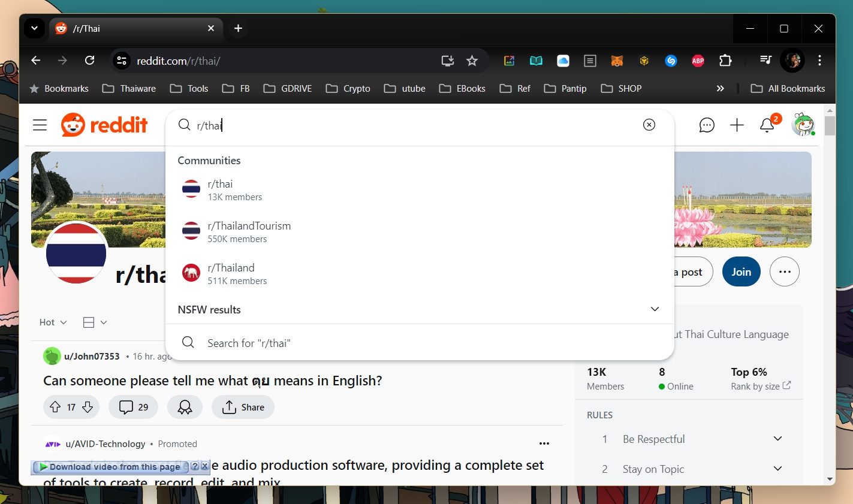
Task: Open the Adblock Plus extension
Action: click(698, 61)
